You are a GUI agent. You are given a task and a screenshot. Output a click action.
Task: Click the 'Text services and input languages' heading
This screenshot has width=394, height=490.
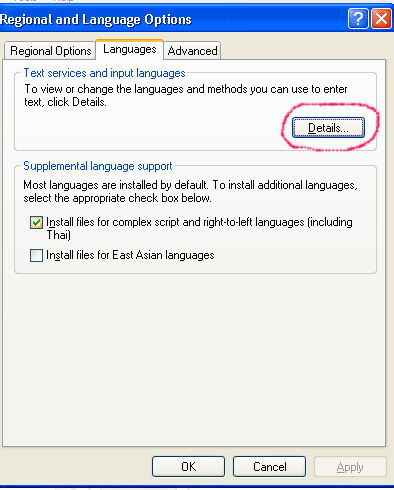[104, 73]
